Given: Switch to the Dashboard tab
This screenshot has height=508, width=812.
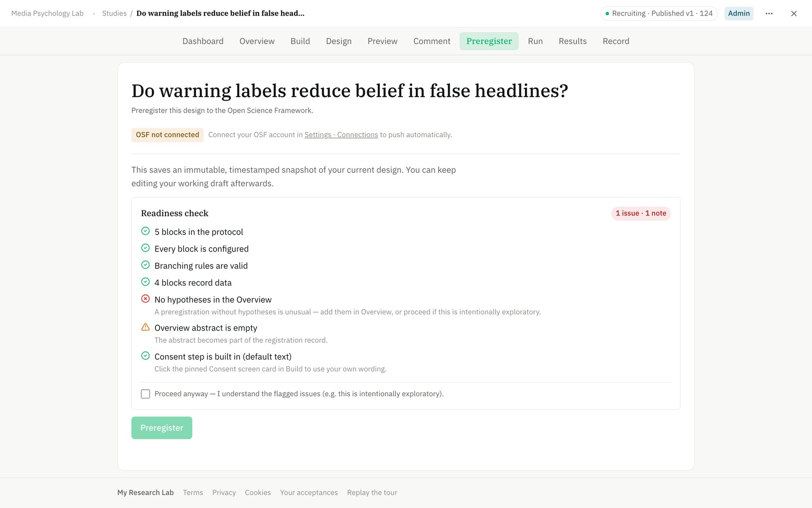Looking at the screenshot, I should [203, 41].
